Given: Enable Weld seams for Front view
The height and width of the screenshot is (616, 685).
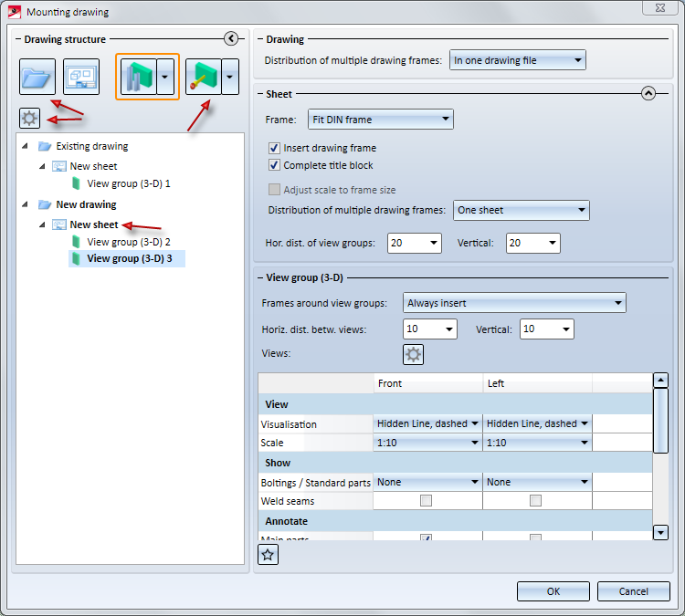Looking at the screenshot, I should coord(426,501).
